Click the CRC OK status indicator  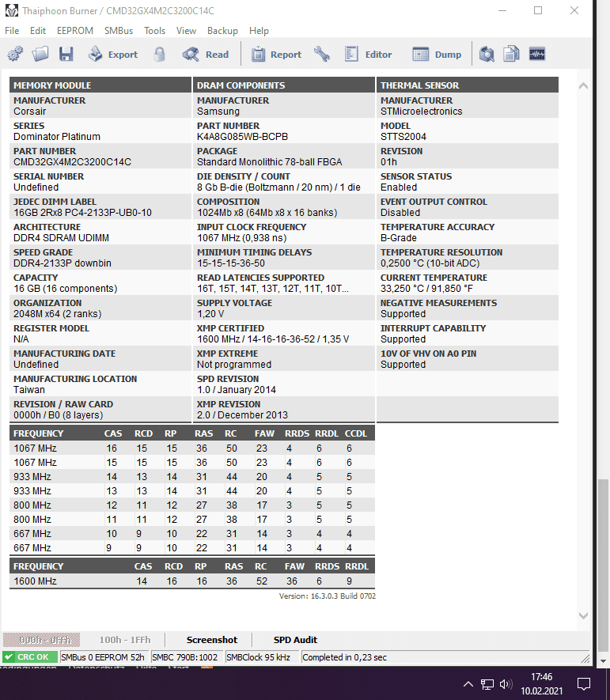[x=30, y=657]
